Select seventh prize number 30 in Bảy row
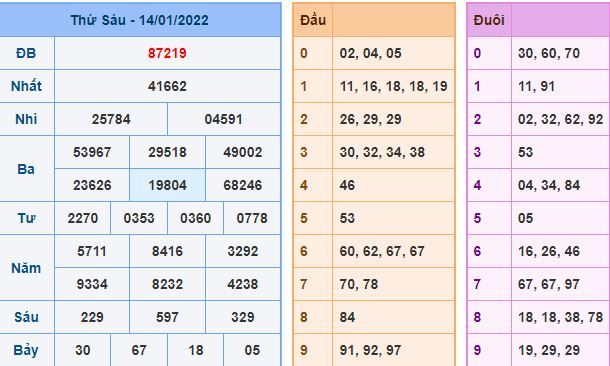Viewport: 610px width, 366px height. 83,351
